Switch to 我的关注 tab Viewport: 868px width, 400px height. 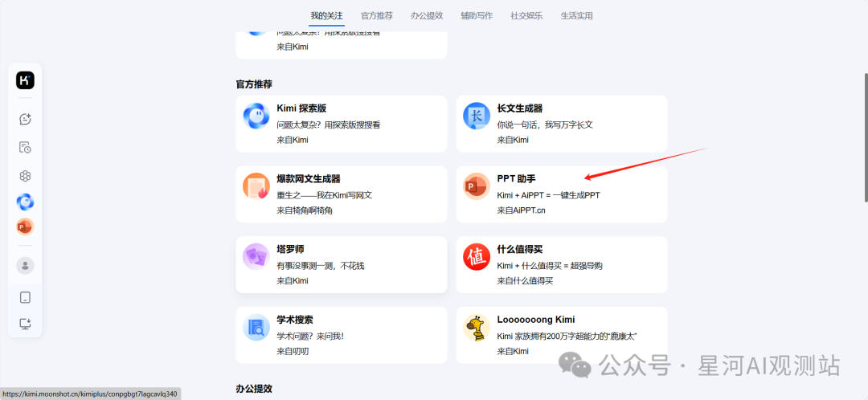point(326,15)
